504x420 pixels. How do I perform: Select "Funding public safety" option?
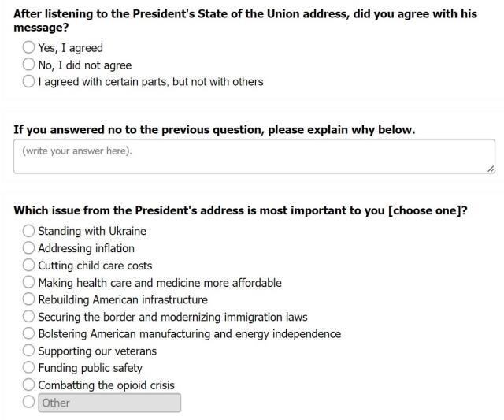tap(29, 368)
